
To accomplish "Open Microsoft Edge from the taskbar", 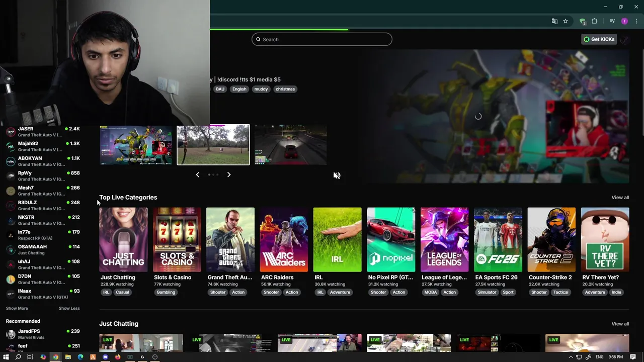I will (x=80, y=357).
